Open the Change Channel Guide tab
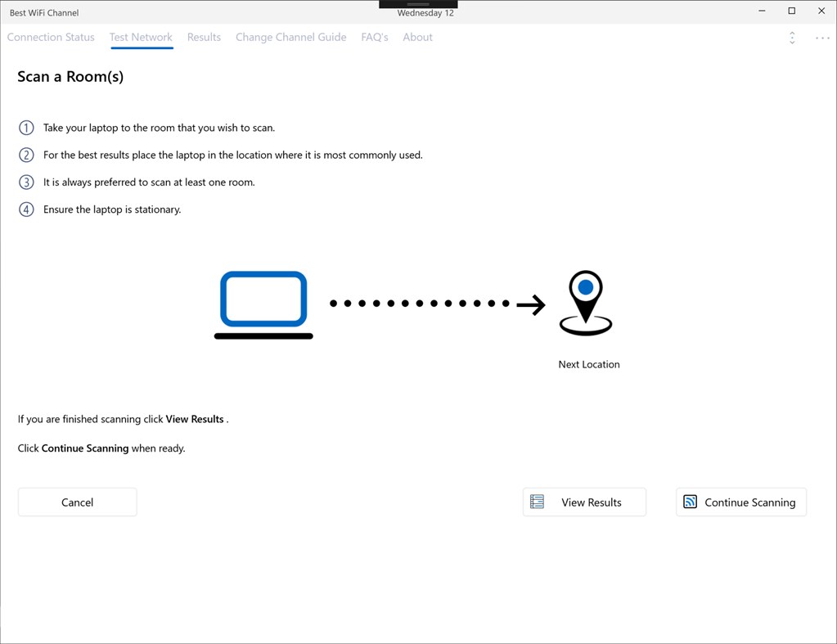This screenshot has width=837, height=644. (x=290, y=37)
